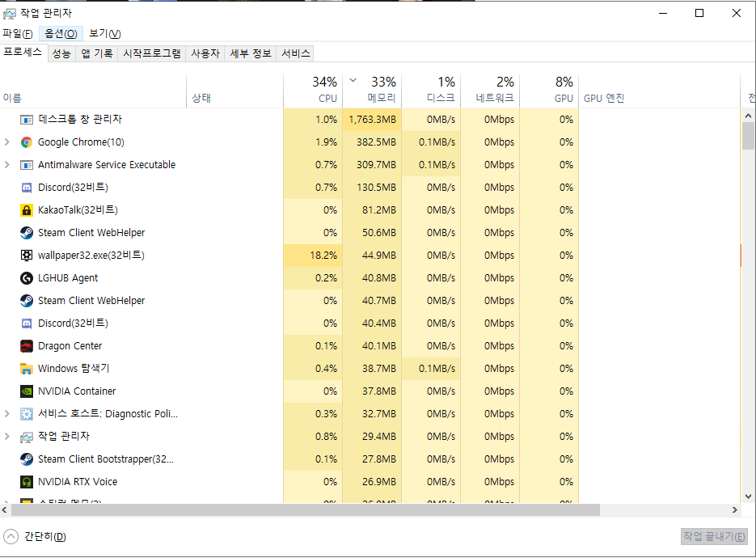Sort processes by GPU column header
This screenshot has height=558, width=756.
pos(549,91)
